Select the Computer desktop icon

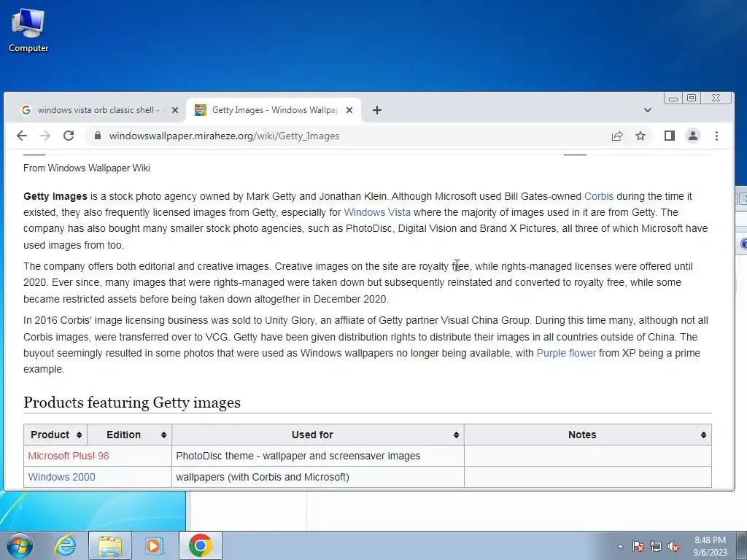tap(28, 29)
